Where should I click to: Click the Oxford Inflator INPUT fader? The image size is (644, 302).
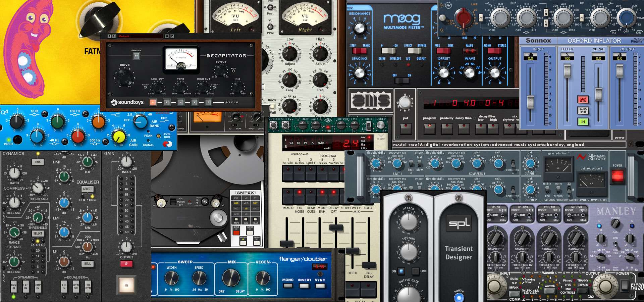point(530,102)
